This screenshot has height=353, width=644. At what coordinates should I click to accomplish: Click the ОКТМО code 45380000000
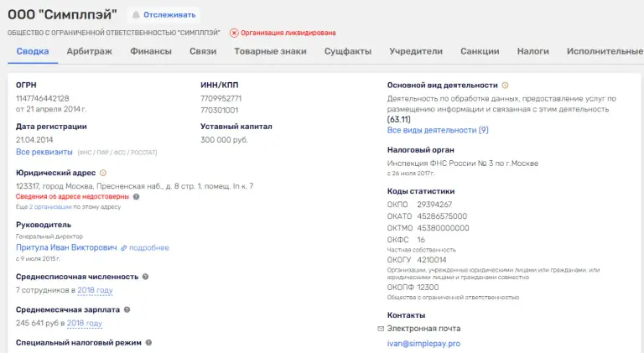pos(443,228)
